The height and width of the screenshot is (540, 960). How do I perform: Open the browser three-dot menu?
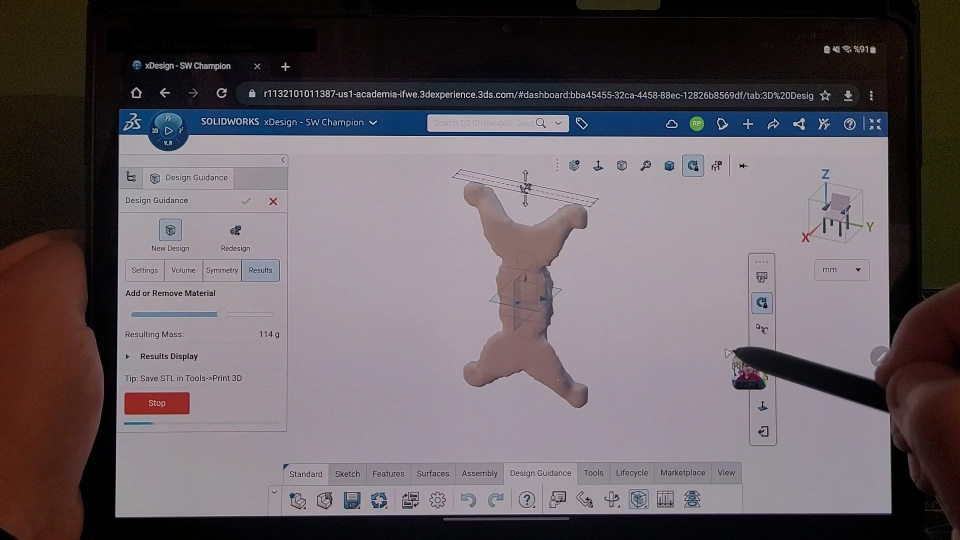click(x=871, y=96)
